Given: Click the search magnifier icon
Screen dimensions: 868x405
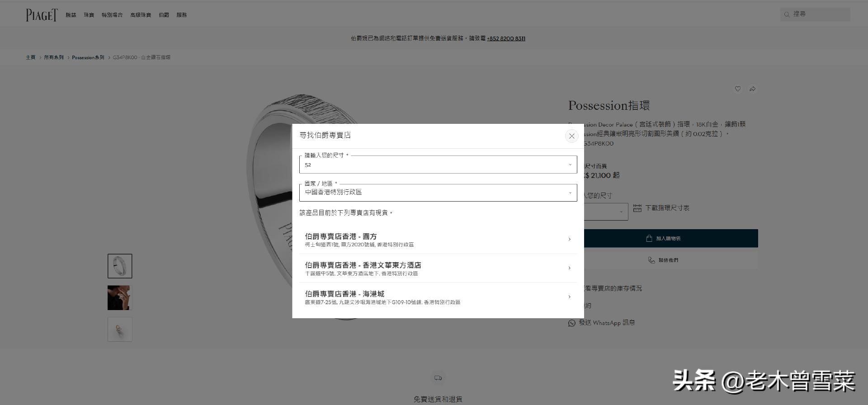Looking at the screenshot, I should pyautogui.click(x=787, y=14).
